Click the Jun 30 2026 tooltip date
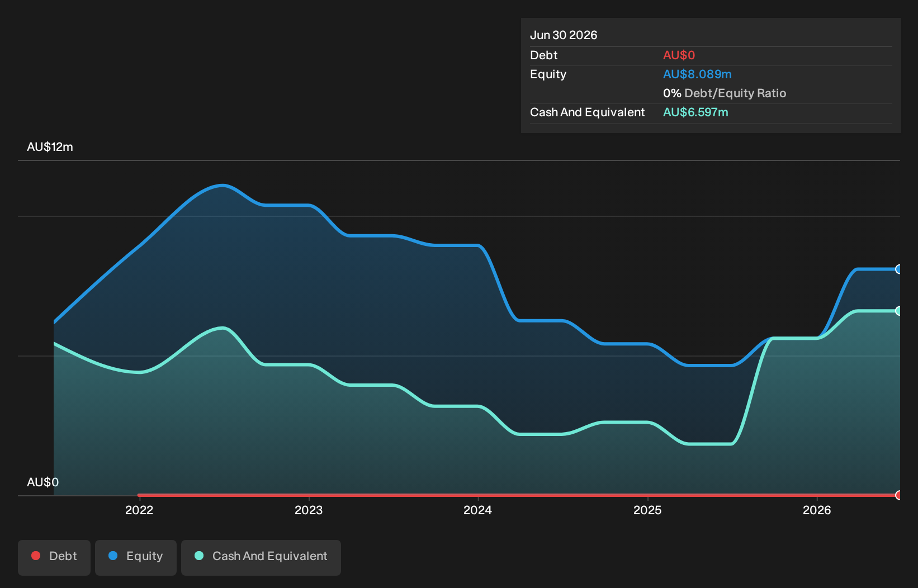 pyautogui.click(x=564, y=35)
